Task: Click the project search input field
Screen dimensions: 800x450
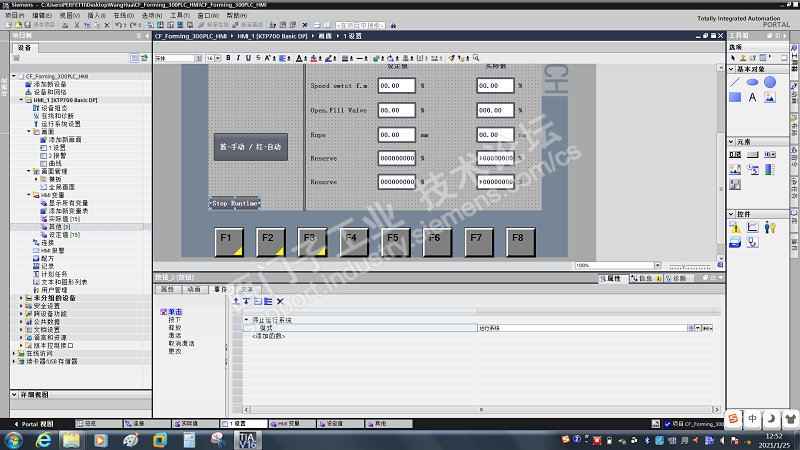Action: (x=360, y=25)
